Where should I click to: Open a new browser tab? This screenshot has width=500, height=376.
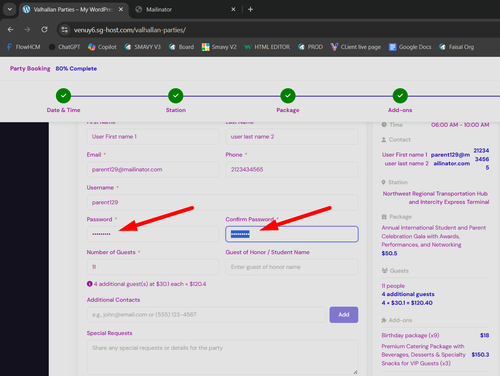pos(250,9)
